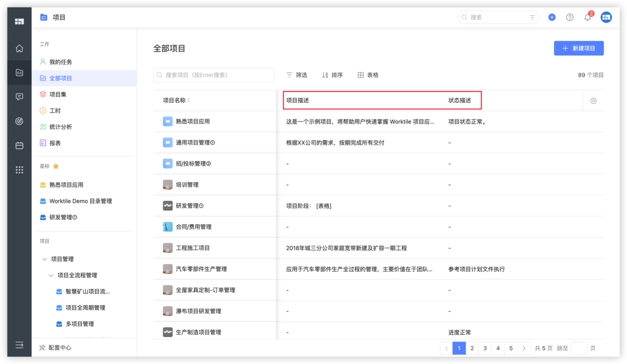This screenshot has height=364, width=627.
Task: Open the apps grid icon in left rail
Action: [19, 170]
